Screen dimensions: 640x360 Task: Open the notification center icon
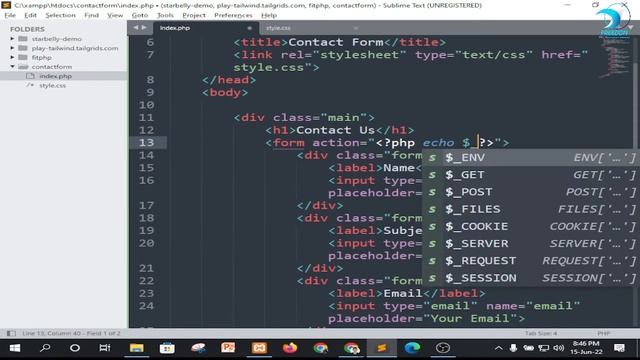click(x=619, y=348)
